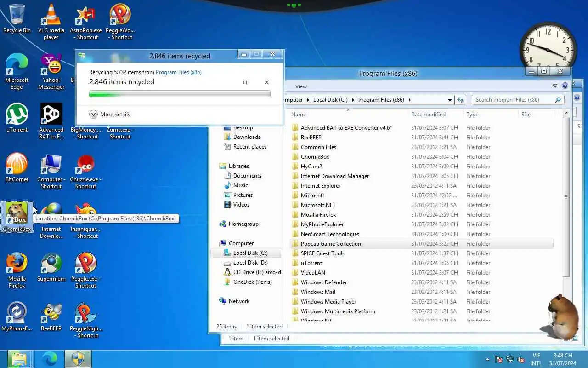The height and width of the screenshot is (368, 588).
Task: Open AstroPop.exe shortcut on desktop
Action: coord(85,22)
